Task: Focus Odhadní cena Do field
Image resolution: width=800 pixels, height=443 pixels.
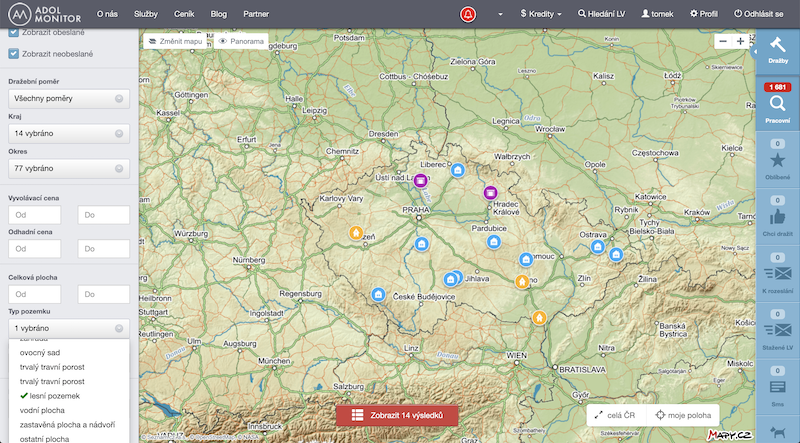Action: [104, 249]
